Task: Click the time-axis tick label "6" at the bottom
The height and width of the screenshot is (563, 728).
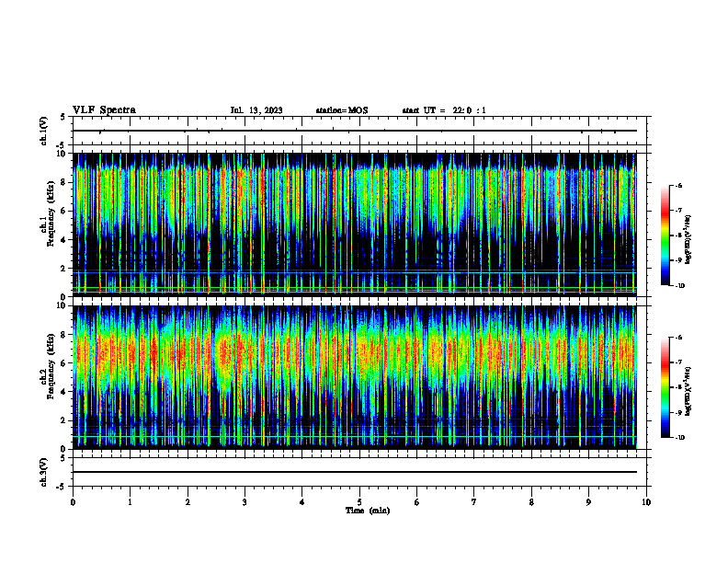Action: coord(417,502)
